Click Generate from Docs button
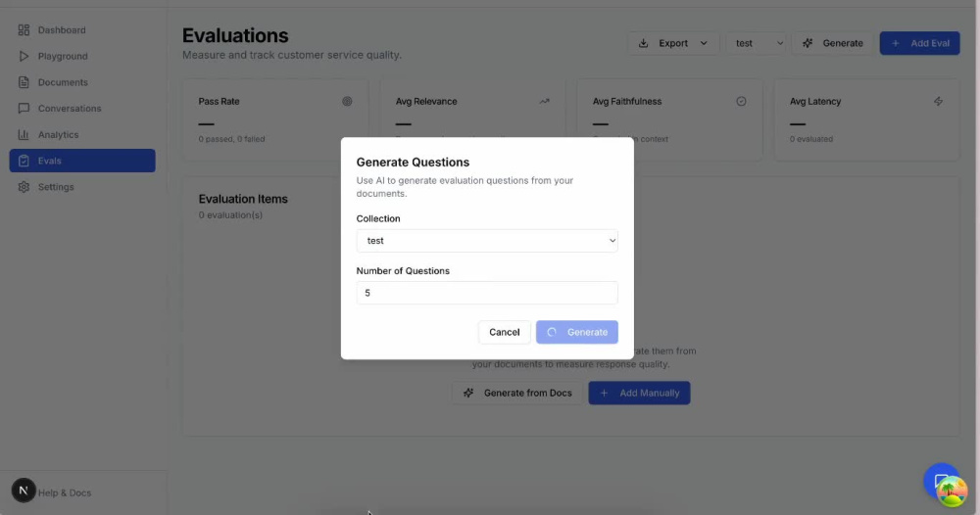The image size is (980, 515). [517, 393]
